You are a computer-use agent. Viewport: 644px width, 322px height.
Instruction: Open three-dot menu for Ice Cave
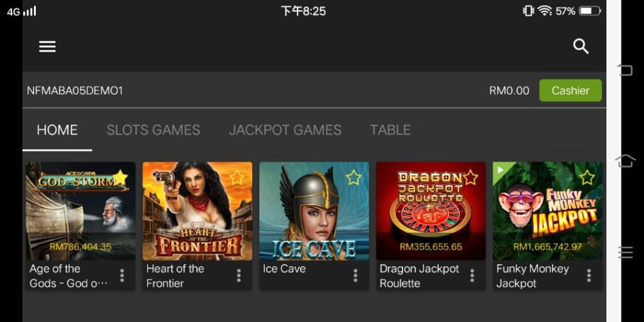click(355, 275)
